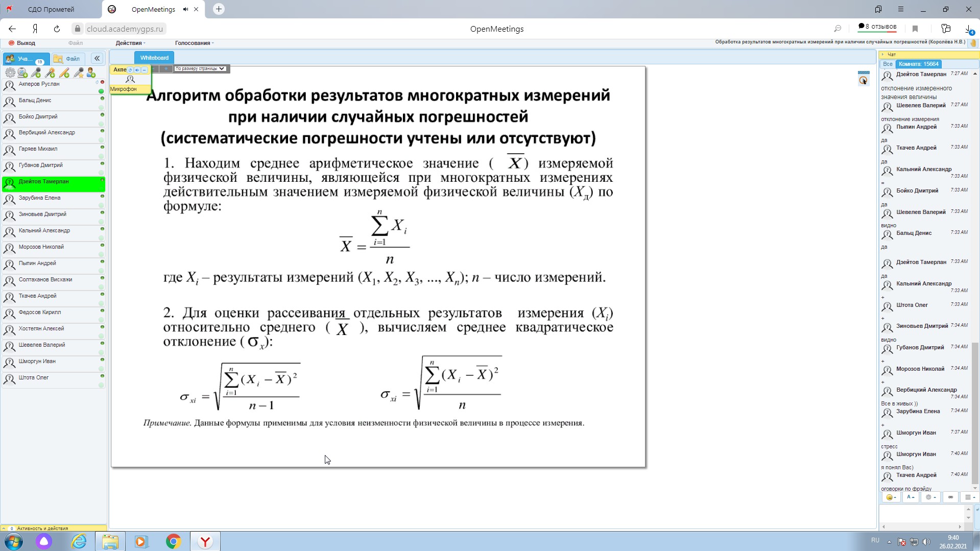
Task: Open the Windows Start button
Action: (x=13, y=541)
